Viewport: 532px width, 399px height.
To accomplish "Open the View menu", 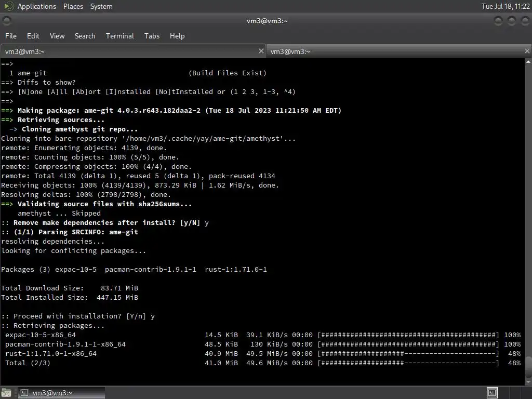I will coord(57,36).
